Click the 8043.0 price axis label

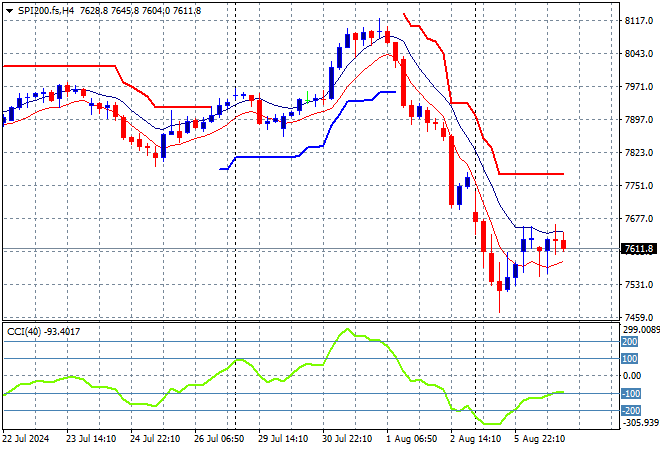pyautogui.click(x=639, y=53)
